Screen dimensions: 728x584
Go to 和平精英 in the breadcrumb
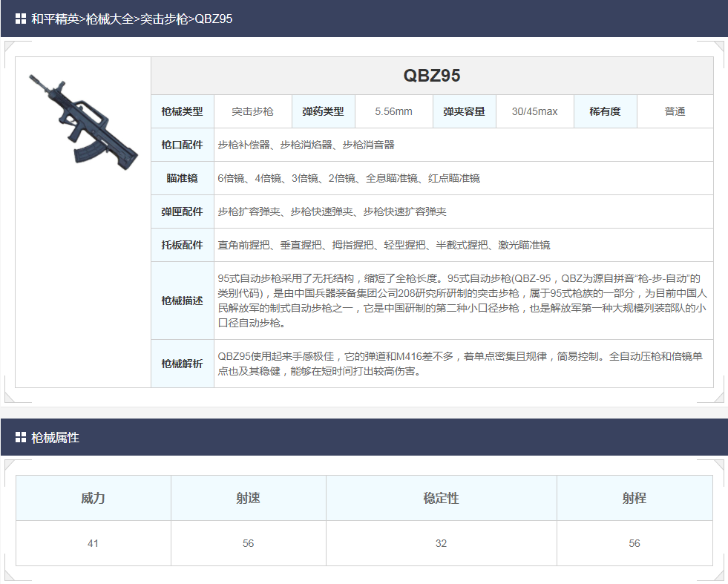[x=55, y=19]
